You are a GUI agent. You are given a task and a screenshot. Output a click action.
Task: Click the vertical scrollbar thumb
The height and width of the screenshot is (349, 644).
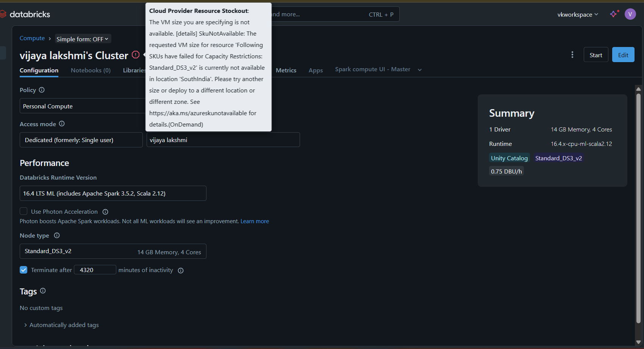click(x=638, y=208)
